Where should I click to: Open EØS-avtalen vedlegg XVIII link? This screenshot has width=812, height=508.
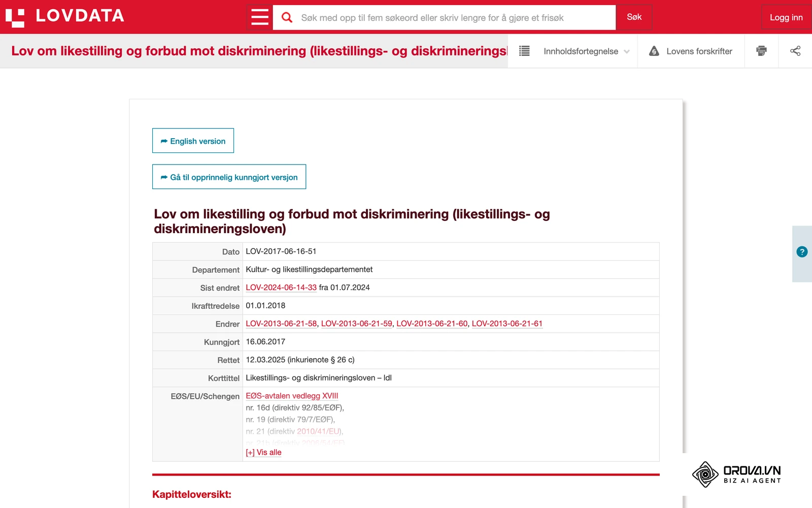pyautogui.click(x=292, y=396)
